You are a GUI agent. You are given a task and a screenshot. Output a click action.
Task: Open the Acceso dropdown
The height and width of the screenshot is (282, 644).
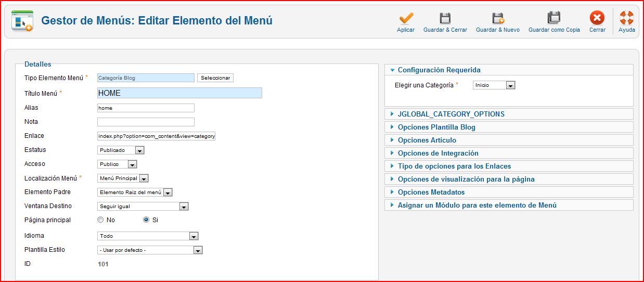click(x=117, y=164)
